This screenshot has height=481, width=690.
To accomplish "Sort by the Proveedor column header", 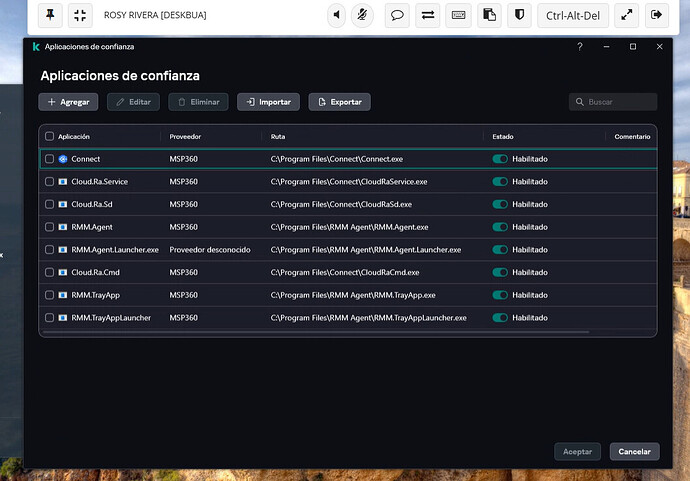I will (187, 136).
